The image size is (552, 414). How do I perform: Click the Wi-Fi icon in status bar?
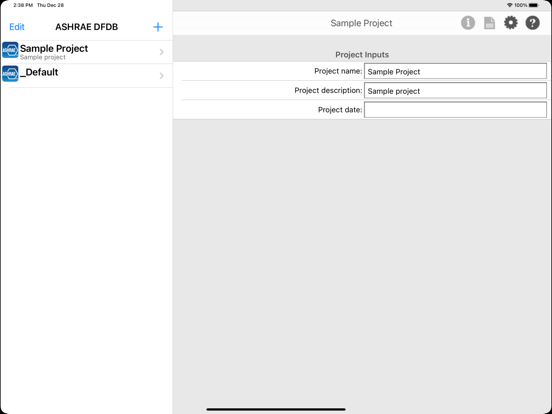(509, 5)
